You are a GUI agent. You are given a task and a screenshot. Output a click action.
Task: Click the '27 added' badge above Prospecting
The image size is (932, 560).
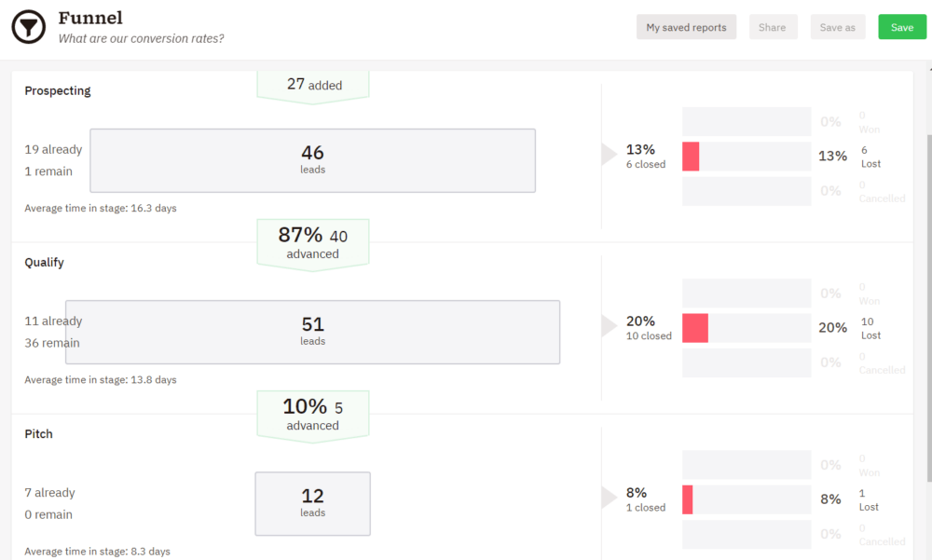[x=312, y=84]
